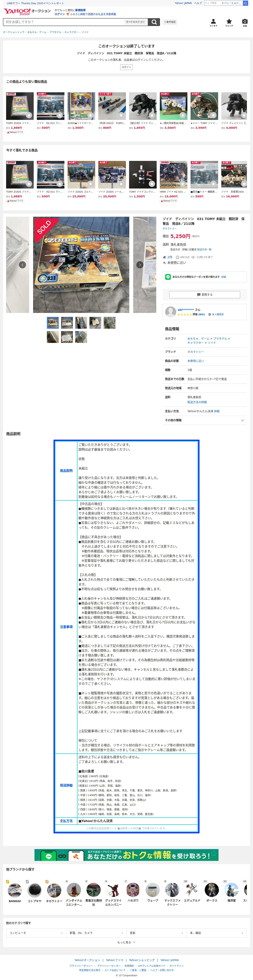
Task: Click ゾイド breadcrumb at top
Action: [x=85, y=32]
